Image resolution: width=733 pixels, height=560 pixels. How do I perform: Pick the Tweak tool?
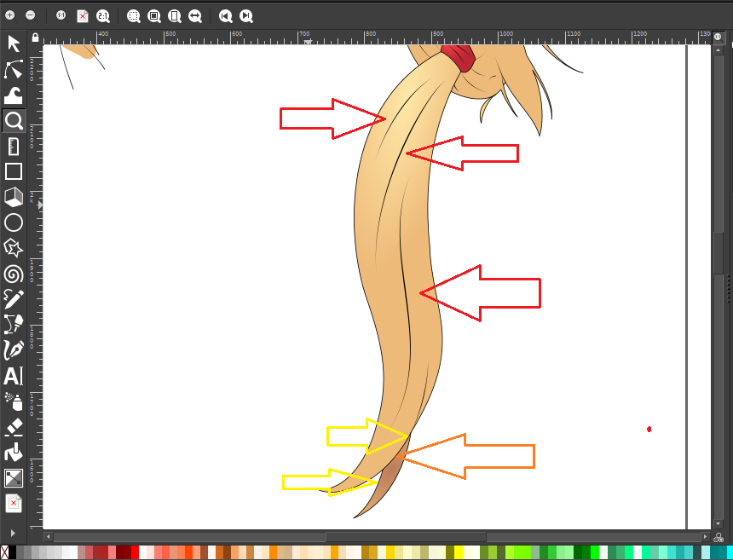[x=13, y=95]
